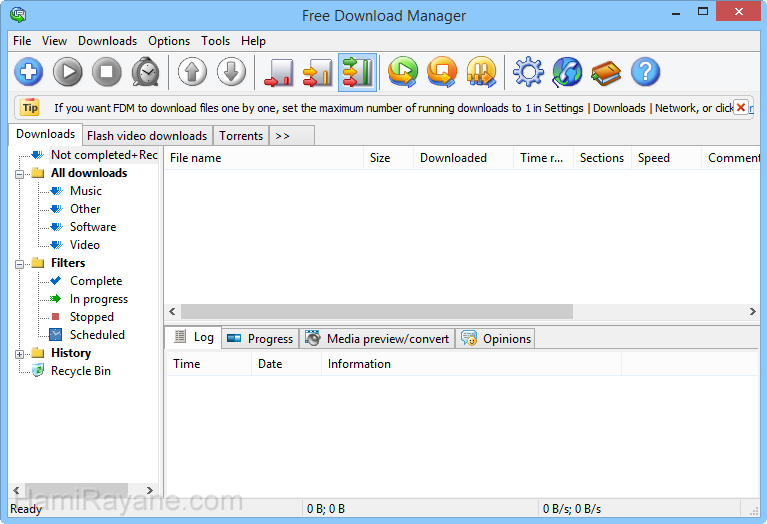Click the yellow Tip label icon
This screenshot has width=767, height=524.
pos(30,108)
